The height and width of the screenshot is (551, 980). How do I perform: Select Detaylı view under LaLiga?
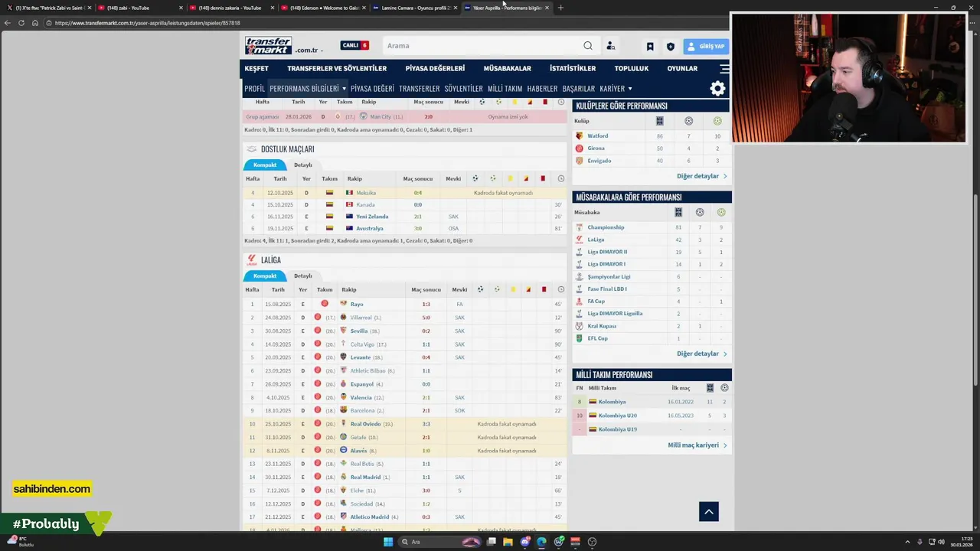click(x=303, y=276)
